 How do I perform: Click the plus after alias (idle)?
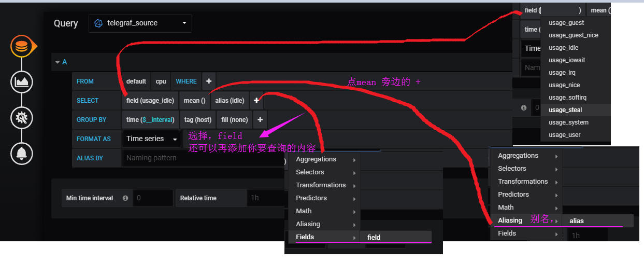click(x=256, y=101)
